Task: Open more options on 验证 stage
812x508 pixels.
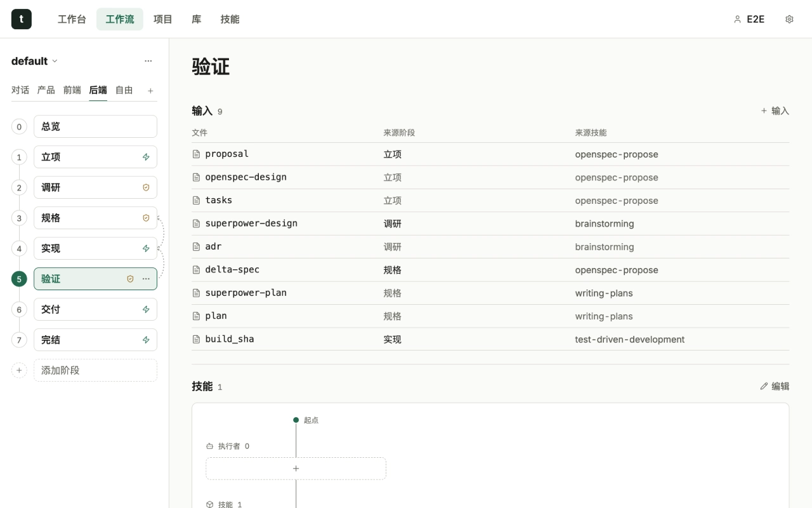Action: [146, 279]
